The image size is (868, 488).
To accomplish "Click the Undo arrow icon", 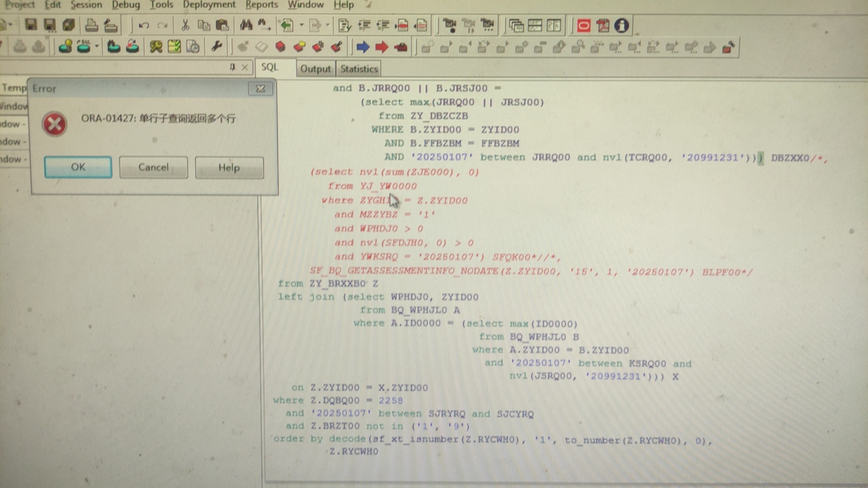I will (x=144, y=25).
